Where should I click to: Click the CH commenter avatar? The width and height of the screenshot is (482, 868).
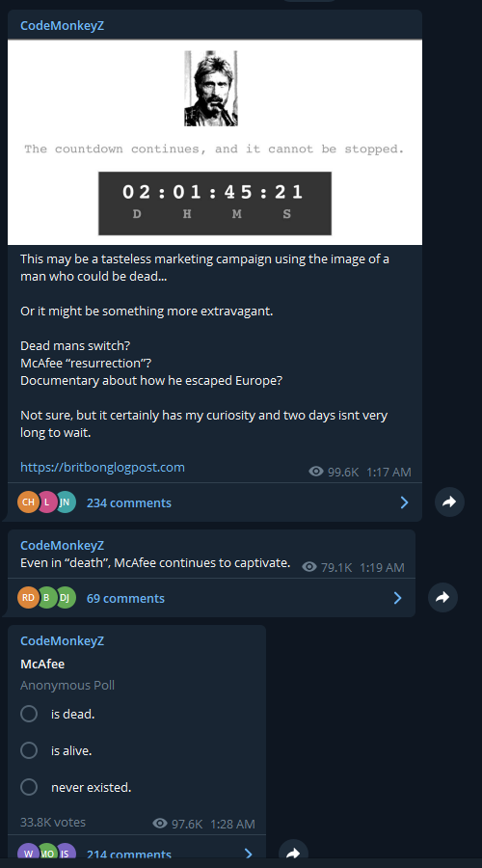coord(28,502)
